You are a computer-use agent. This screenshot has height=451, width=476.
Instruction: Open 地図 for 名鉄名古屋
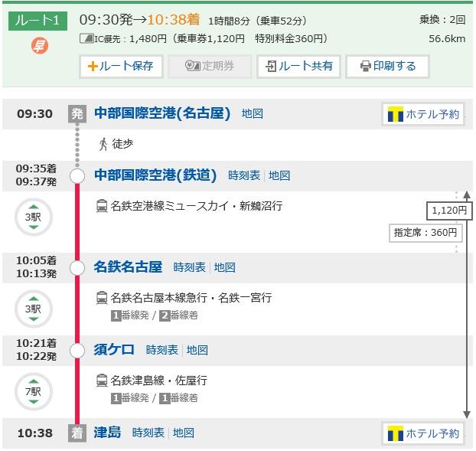tap(225, 267)
